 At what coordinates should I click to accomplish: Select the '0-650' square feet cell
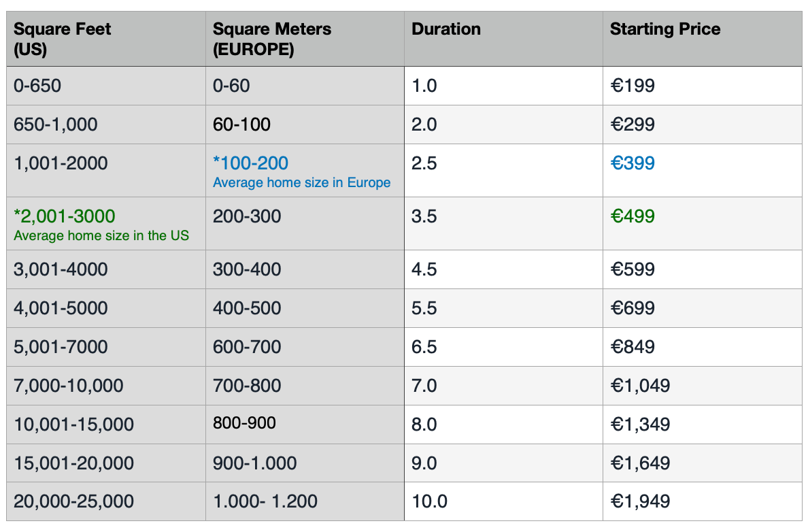click(106, 86)
